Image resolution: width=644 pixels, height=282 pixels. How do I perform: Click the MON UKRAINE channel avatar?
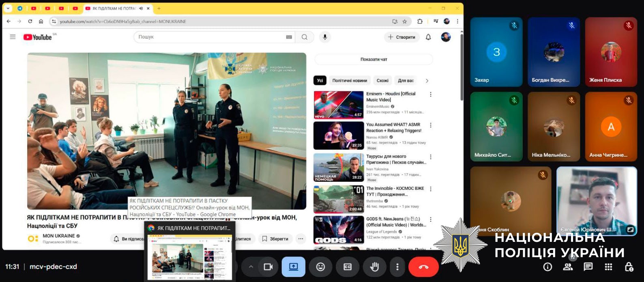pos(33,238)
